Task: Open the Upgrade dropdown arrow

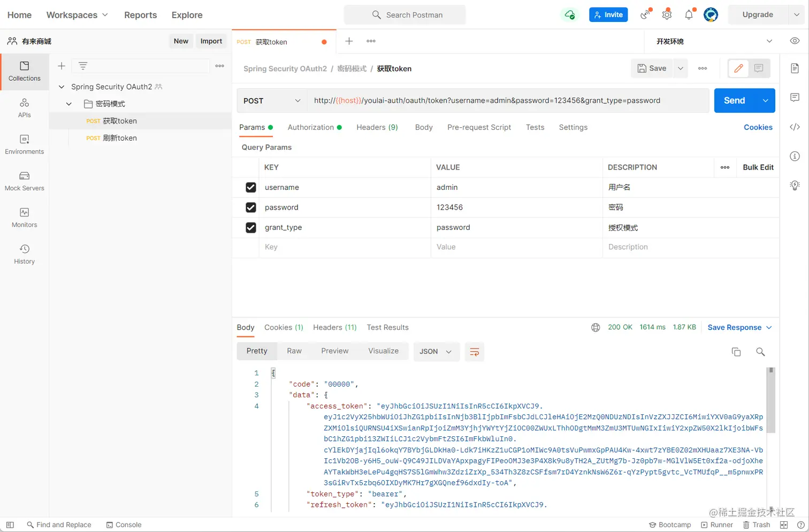Action: click(796, 14)
